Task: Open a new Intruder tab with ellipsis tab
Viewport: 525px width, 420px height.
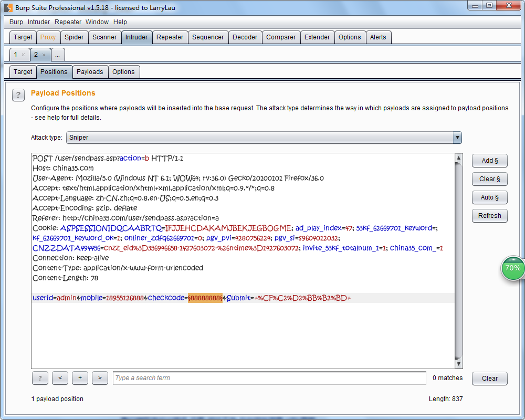Action: coord(58,55)
